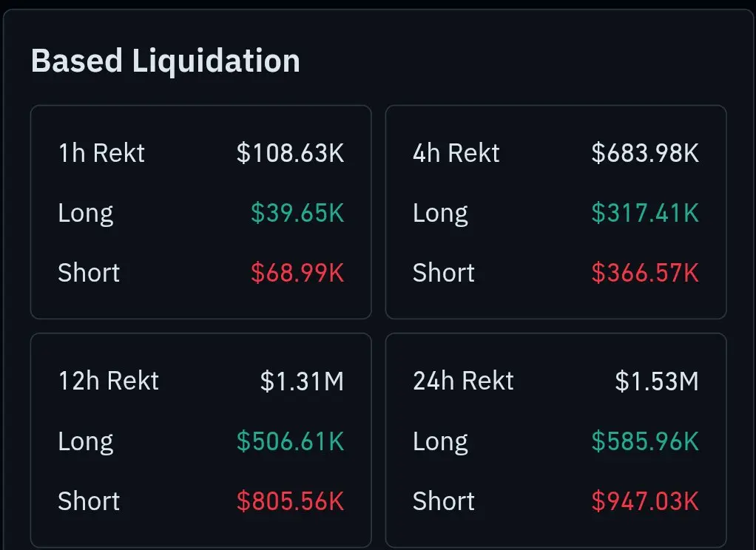Select the 24h Rekt label

[x=463, y=381]
